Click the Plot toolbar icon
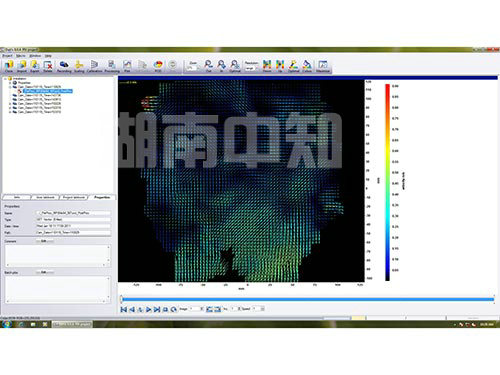 [127, 66]
